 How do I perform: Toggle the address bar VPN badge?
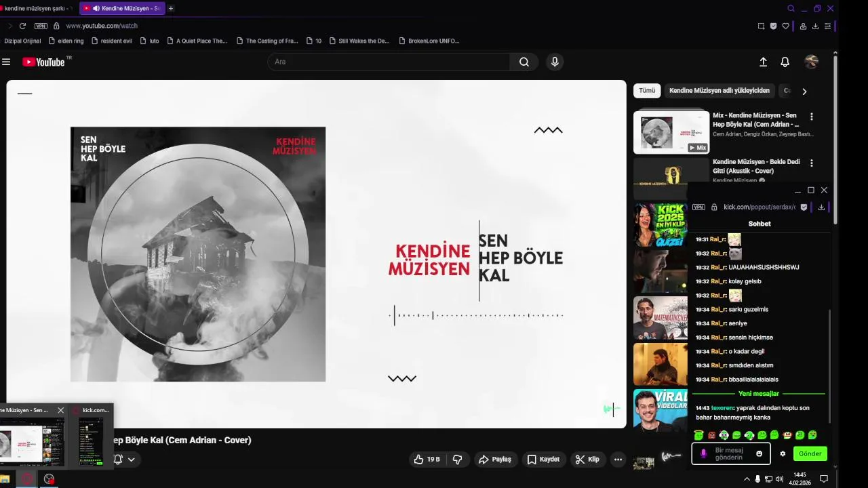click(x=41, y=26)
